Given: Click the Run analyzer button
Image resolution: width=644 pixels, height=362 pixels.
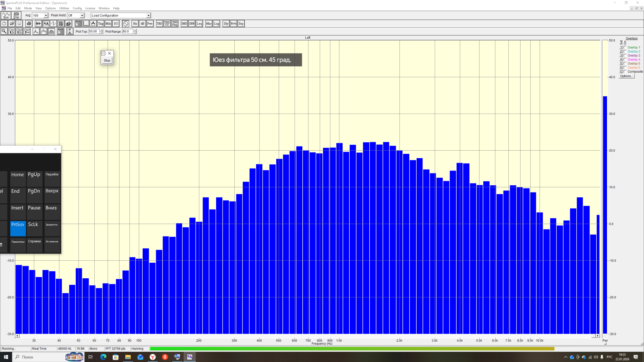Looking at the screenshot, I should point(6,15).
